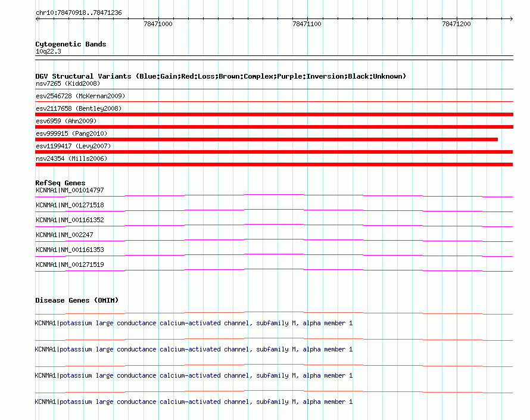Click the red loss bar for nsv24354
This screenshot has width=530, height=420.
(x=274, y=164)
